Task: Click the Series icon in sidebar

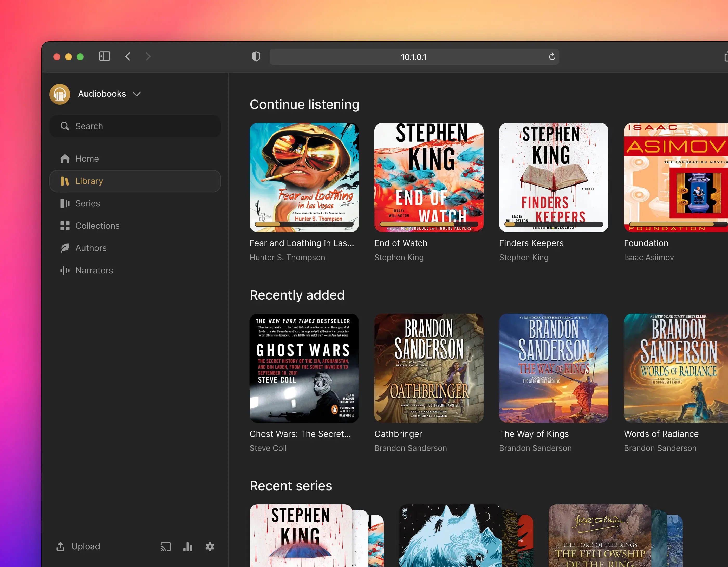Action: click(x=65, y=203)
